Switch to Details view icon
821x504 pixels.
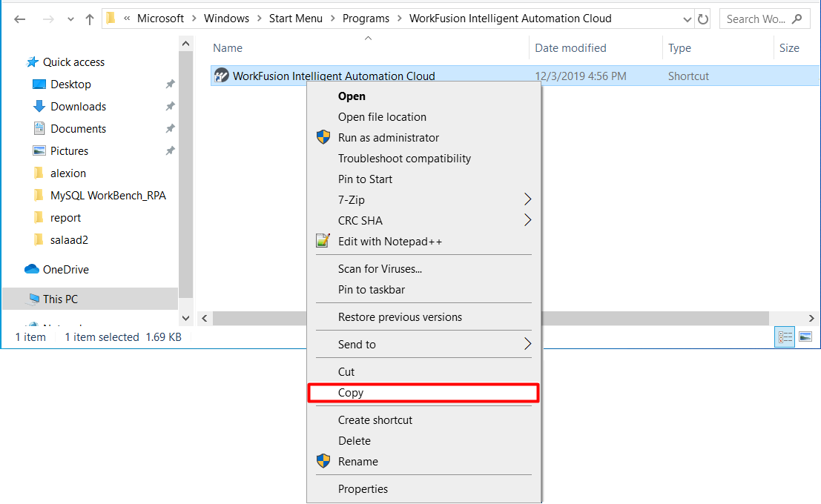(x=785, y=337)
